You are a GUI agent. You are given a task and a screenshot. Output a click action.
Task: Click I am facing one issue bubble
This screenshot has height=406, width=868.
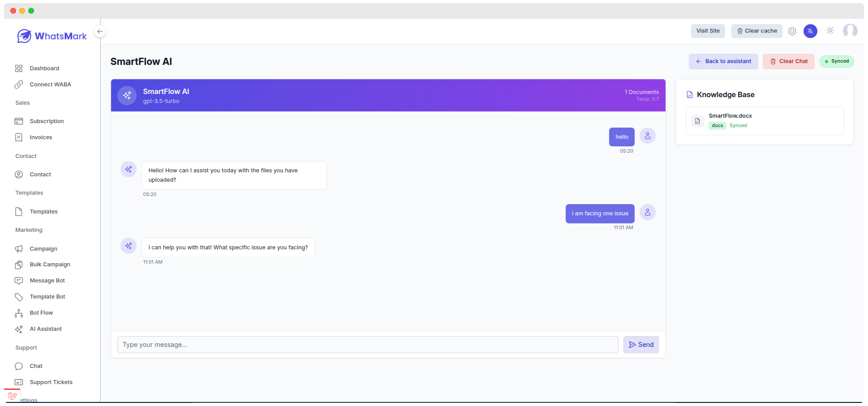coord(600,214)
